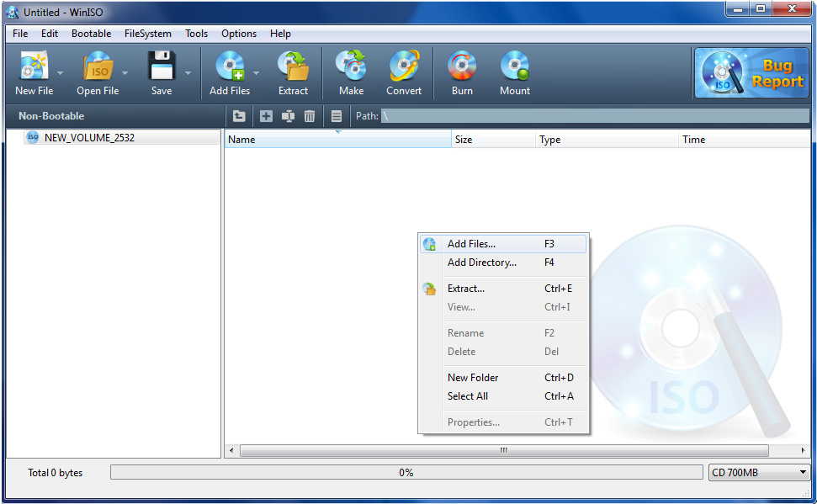Click the 0% capacity progress bar

[x=406, y=473]
